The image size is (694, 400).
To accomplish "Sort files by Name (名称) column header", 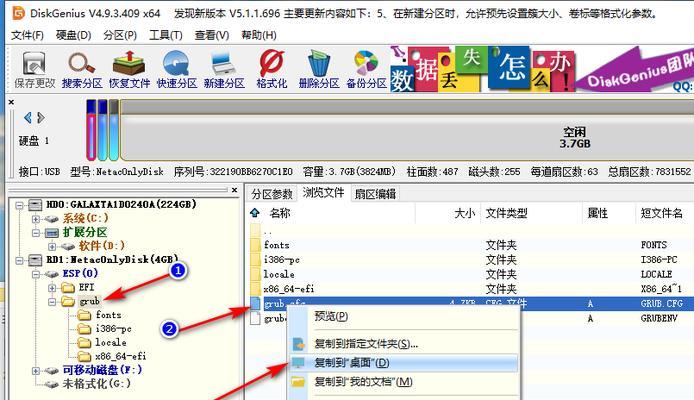I will pyautogui.click(x=280, y=213).
